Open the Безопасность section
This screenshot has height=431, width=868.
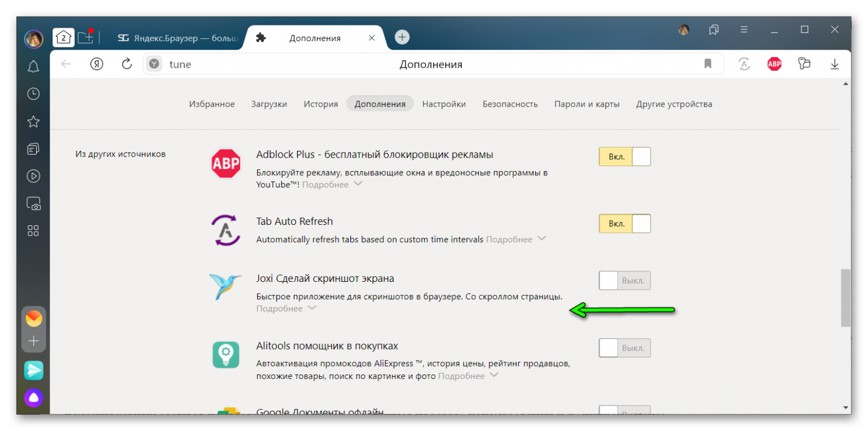[x=510, y=104]
